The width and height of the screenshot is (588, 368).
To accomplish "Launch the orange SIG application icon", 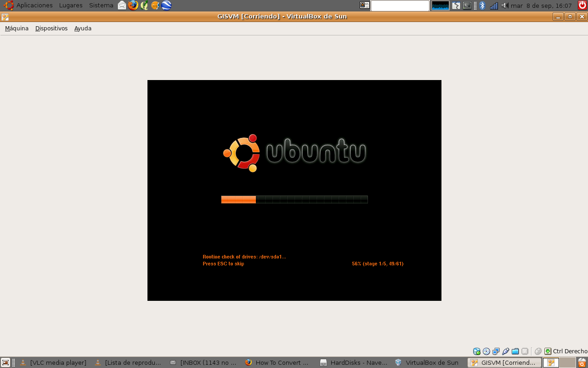I will (155, 6).
